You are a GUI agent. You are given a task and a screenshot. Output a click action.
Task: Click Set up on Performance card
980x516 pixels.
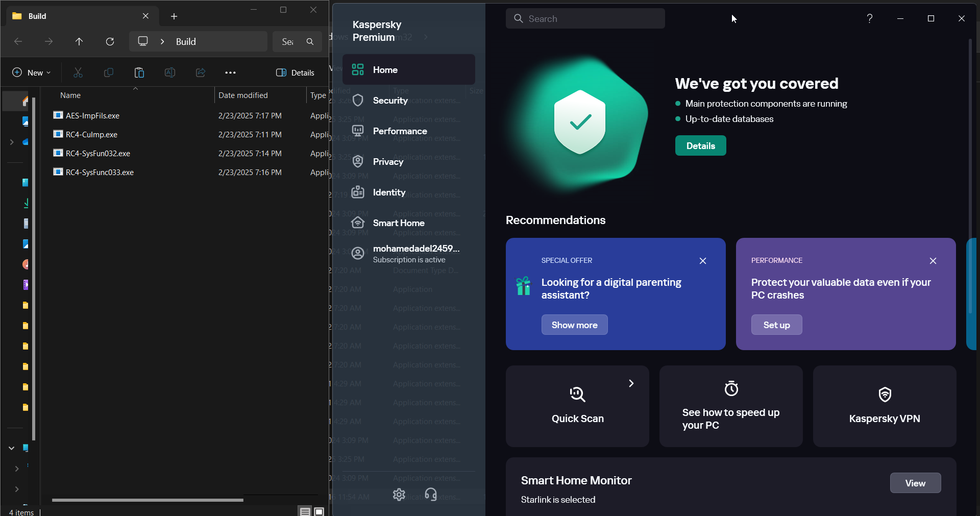point(777,325)
